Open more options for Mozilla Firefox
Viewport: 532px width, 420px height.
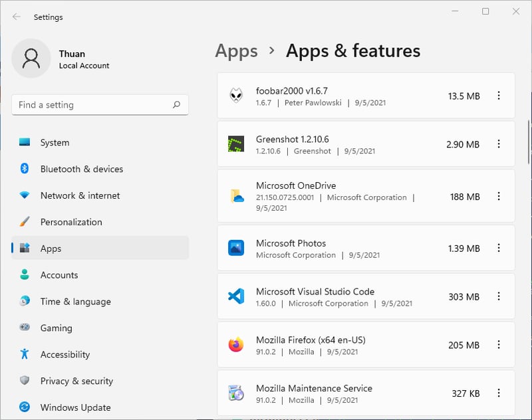pos(499,345)
